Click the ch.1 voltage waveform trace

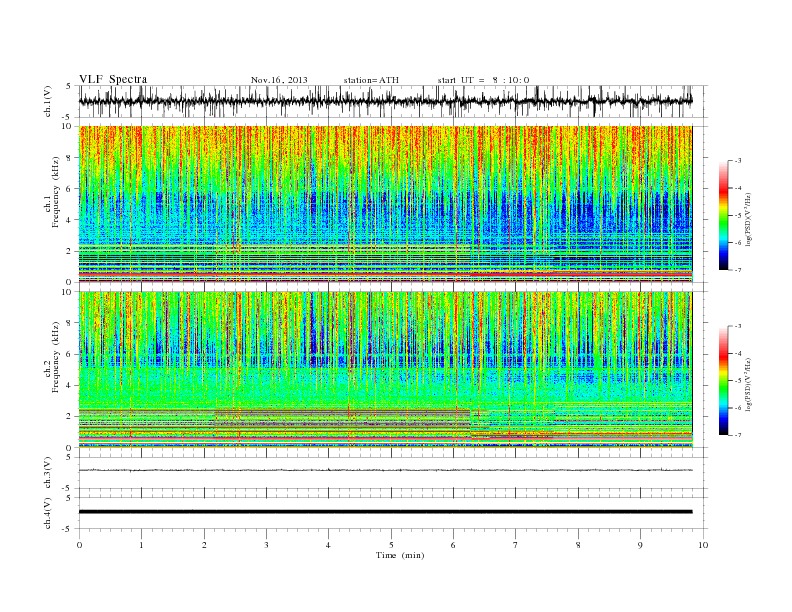pyautogui.click(x=385, y=101)
